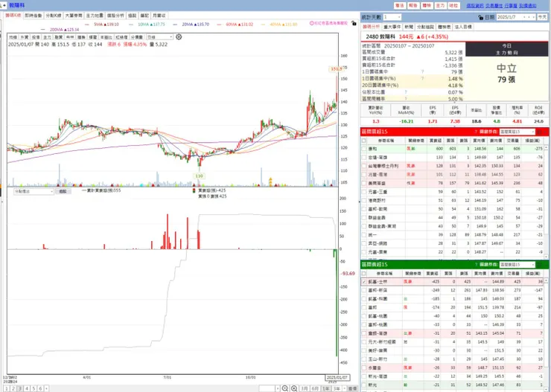Go to chart page 4
The image size is (551, 392).
pyautogui.click(x=27, y=388)
